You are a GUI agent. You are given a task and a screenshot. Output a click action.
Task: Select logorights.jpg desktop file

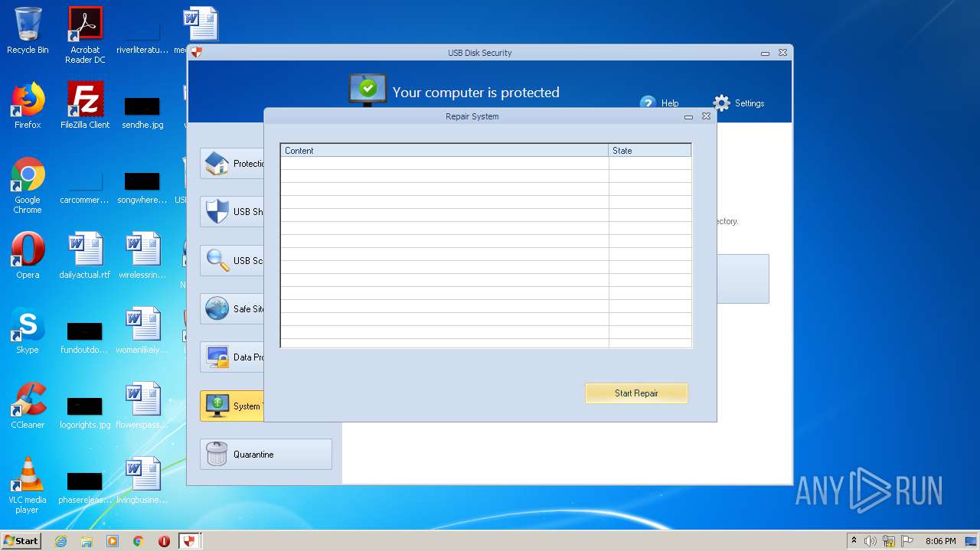click(x=85, y=412)
